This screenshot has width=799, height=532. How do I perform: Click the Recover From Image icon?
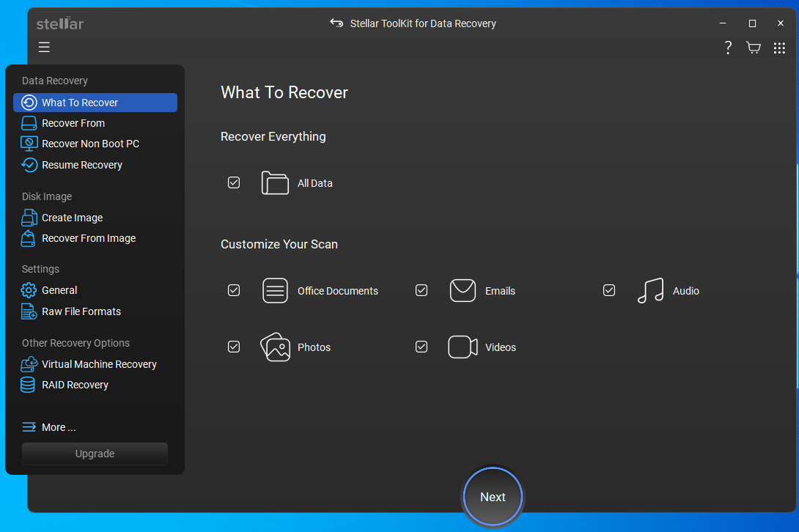coord(29,238)
